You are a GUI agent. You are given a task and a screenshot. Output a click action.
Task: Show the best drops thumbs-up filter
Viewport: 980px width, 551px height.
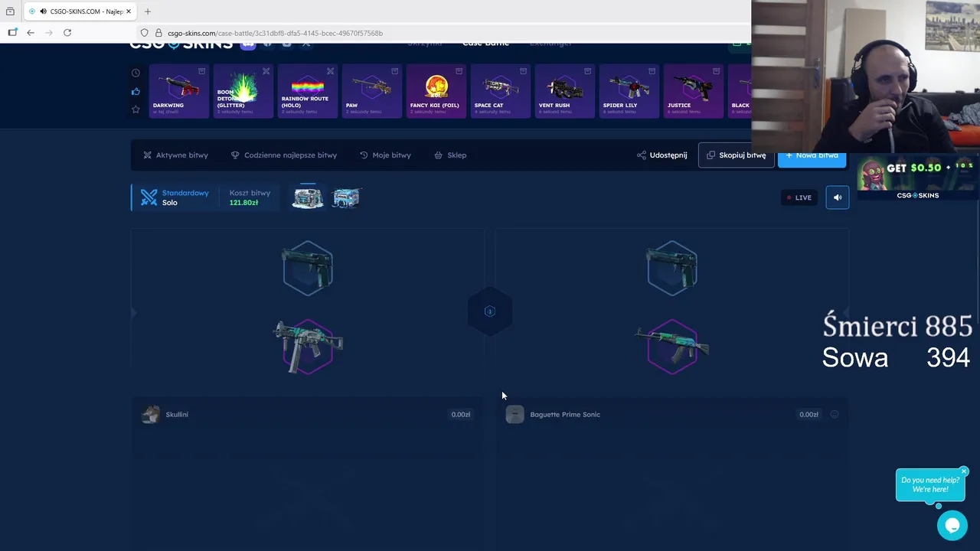[x=136, y=91]
